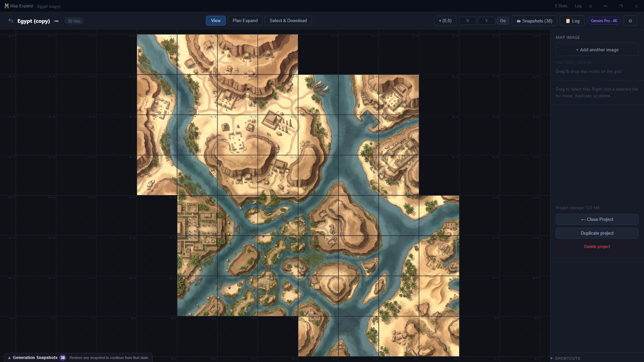
Task: Open Log in the title bar
Action: [x=578, y=6]
